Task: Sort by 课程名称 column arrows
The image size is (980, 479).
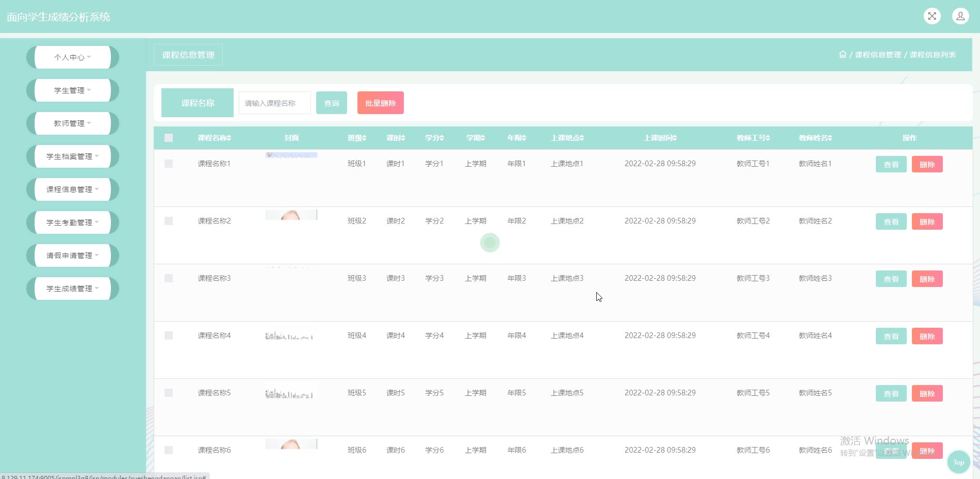Action: 229,138
